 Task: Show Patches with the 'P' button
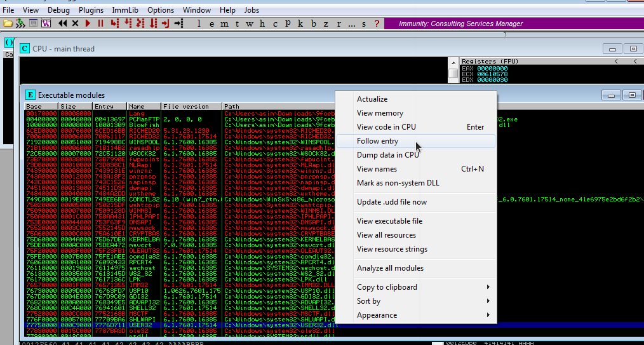pos(288,24)
